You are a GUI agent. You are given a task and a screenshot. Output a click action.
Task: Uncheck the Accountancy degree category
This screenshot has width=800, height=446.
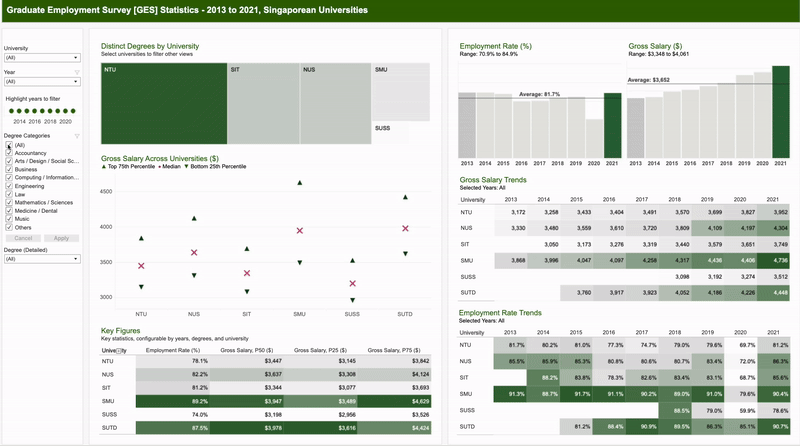click(x=9, y=153)
